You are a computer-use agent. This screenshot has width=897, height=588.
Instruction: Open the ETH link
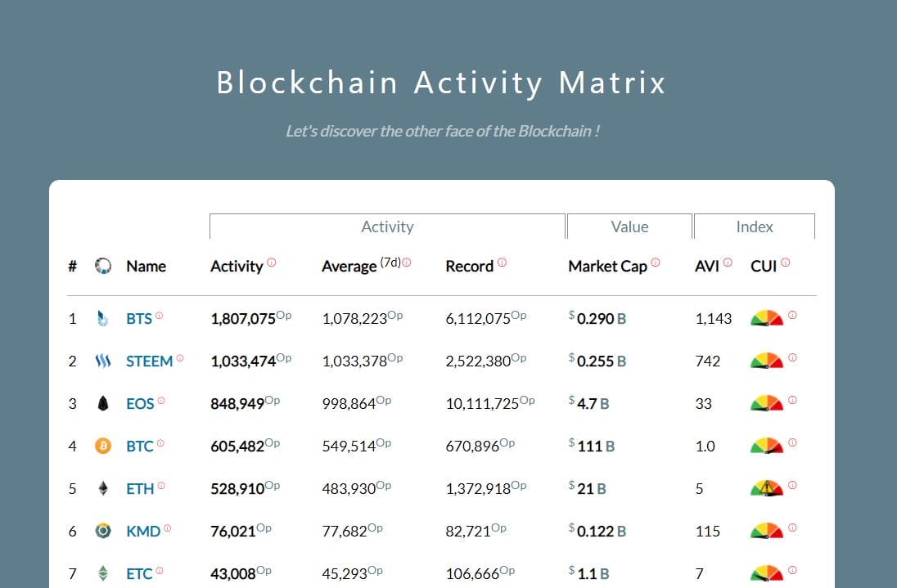[140, 489]
